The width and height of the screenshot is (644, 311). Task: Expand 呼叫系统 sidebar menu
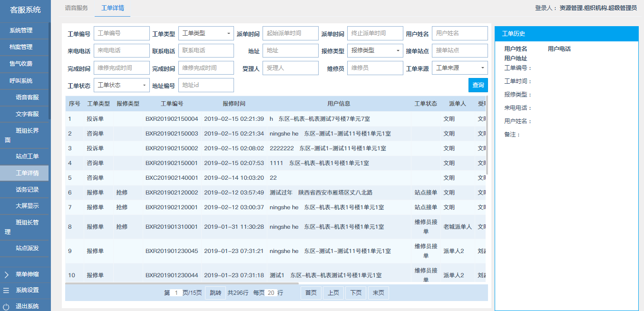point(24,81)
